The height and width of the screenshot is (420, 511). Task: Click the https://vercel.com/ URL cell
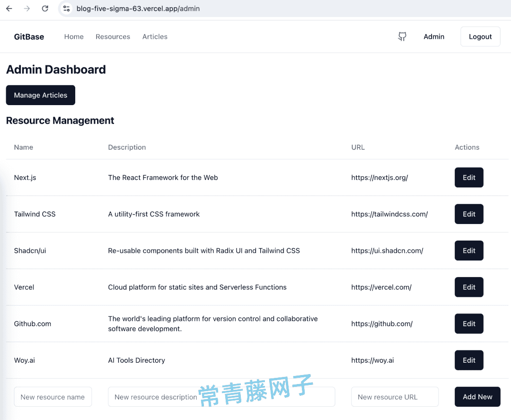coord(381,287)
